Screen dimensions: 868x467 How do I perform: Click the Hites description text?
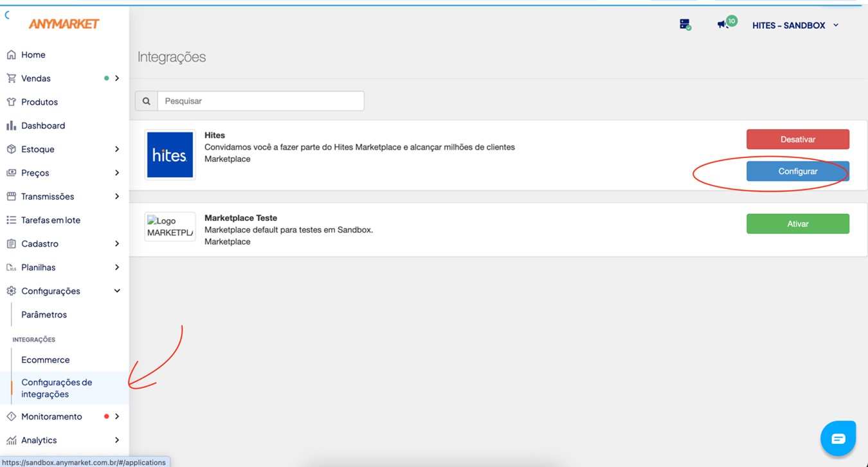(359, 147)
